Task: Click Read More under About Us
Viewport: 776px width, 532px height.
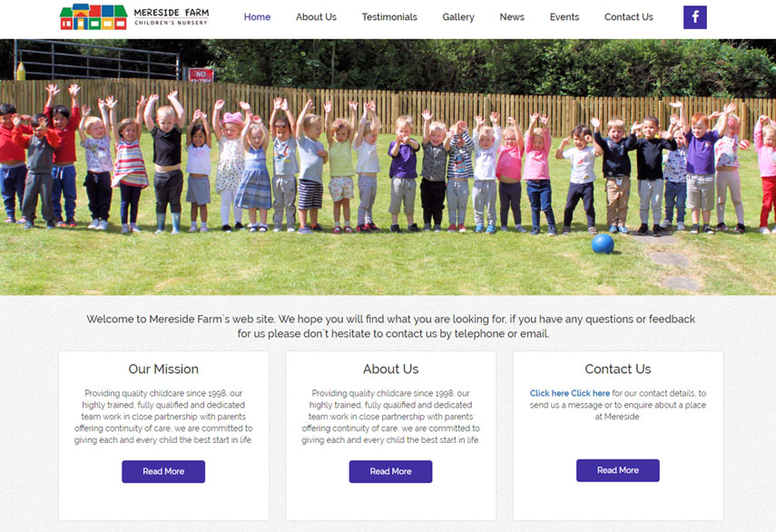Action: click(390, 471)
